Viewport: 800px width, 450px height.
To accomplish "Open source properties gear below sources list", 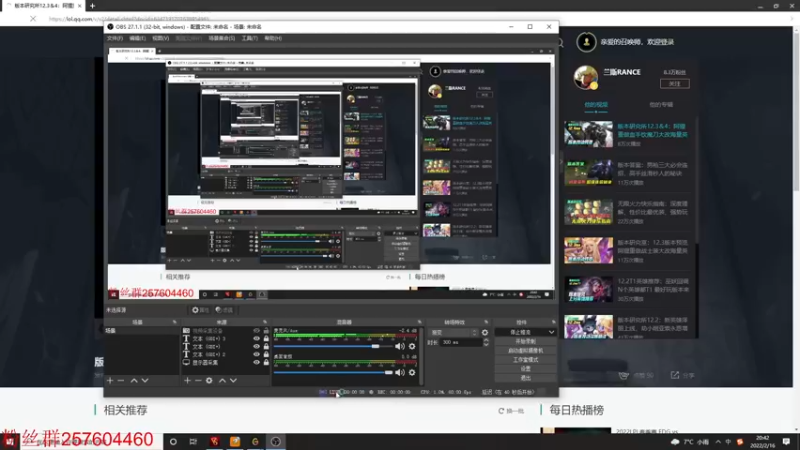I will pos(209,381).
